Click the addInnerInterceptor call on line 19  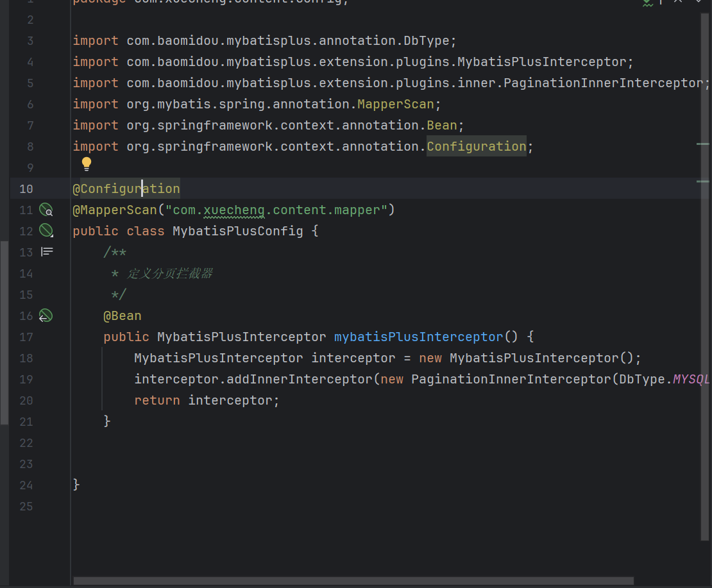tap(300, 379)
